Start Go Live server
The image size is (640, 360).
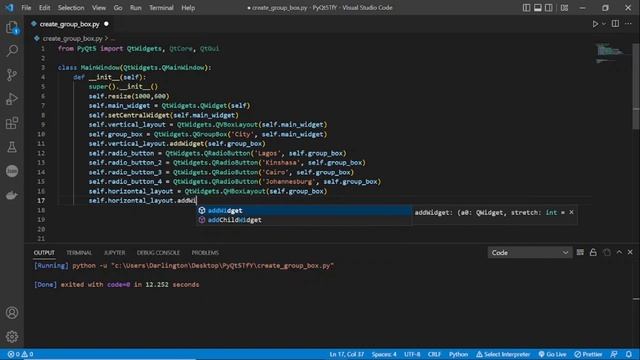coord(552,354)
